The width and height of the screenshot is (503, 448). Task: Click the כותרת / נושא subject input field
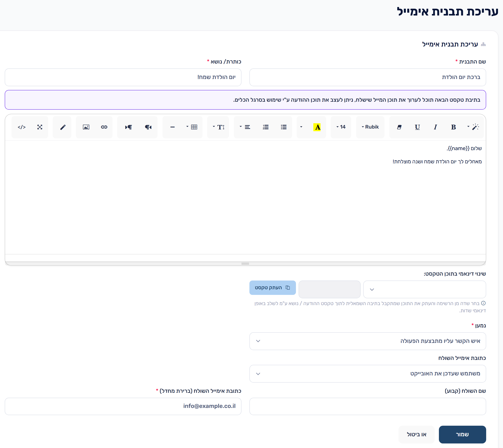123,77
